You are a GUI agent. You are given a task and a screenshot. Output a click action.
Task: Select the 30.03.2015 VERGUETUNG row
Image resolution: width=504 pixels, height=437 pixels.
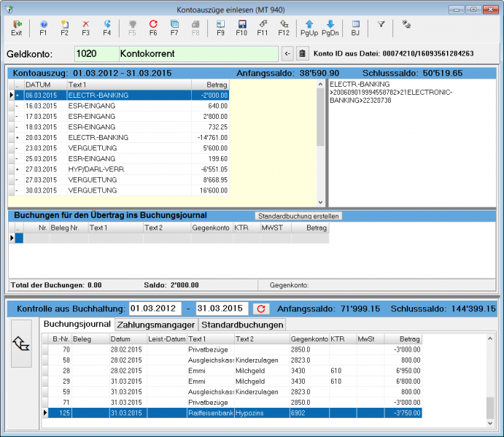[x=119, y=190]
